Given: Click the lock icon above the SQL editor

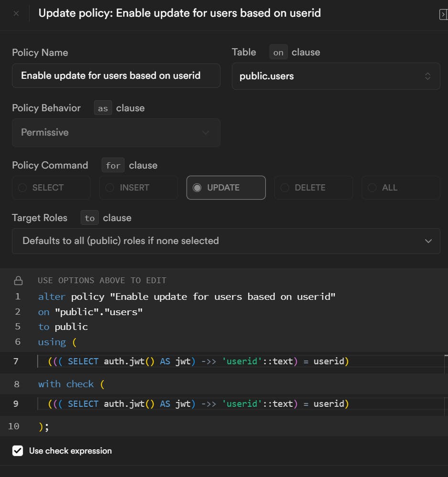Looking at the screenshot, I should click(18, 280).
